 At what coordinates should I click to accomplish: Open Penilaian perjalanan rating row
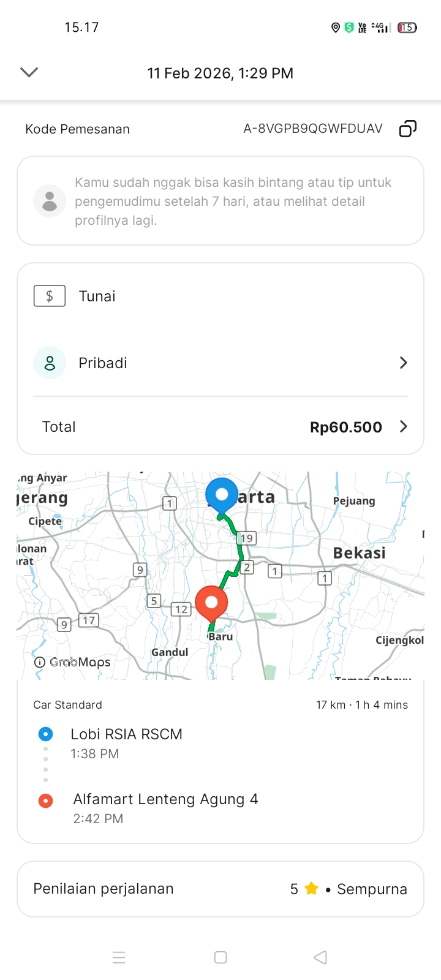coord(221,889)
